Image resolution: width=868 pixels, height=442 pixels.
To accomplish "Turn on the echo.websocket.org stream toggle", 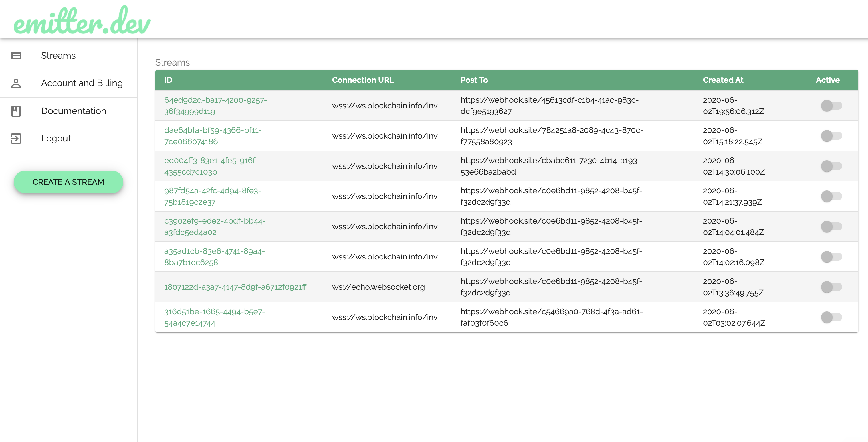I will pos(831,287).
